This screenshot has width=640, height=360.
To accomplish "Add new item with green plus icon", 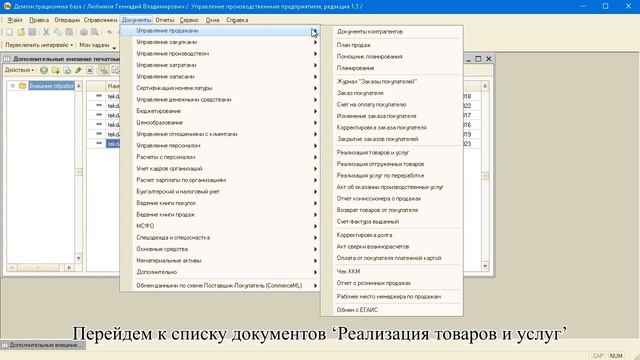I will (44, 70).
